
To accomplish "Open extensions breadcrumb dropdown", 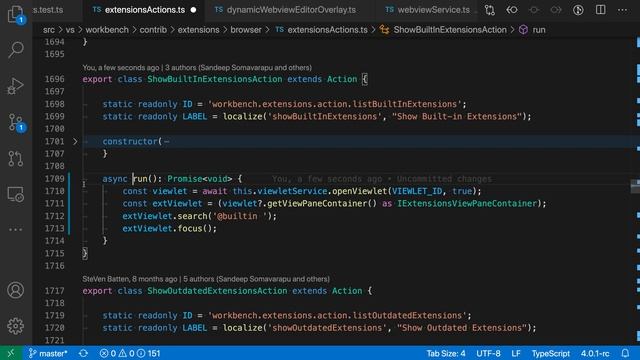I will coord(198,30).
